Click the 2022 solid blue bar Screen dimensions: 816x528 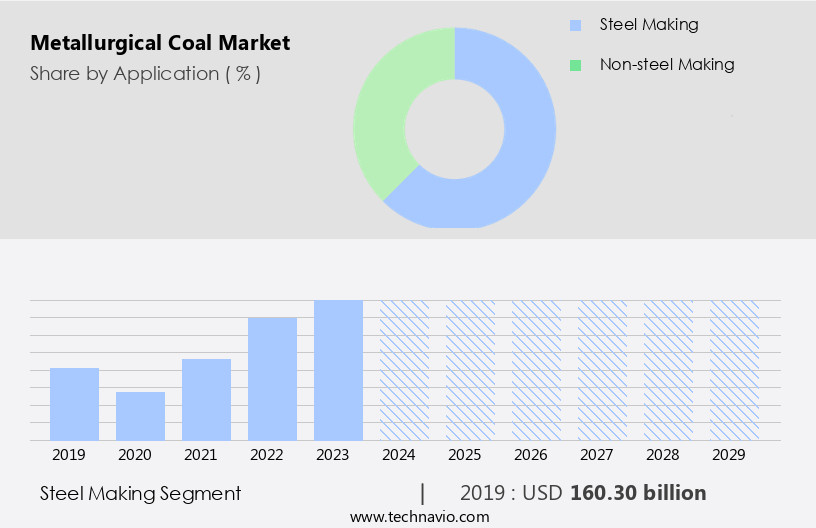click(272, 378)
